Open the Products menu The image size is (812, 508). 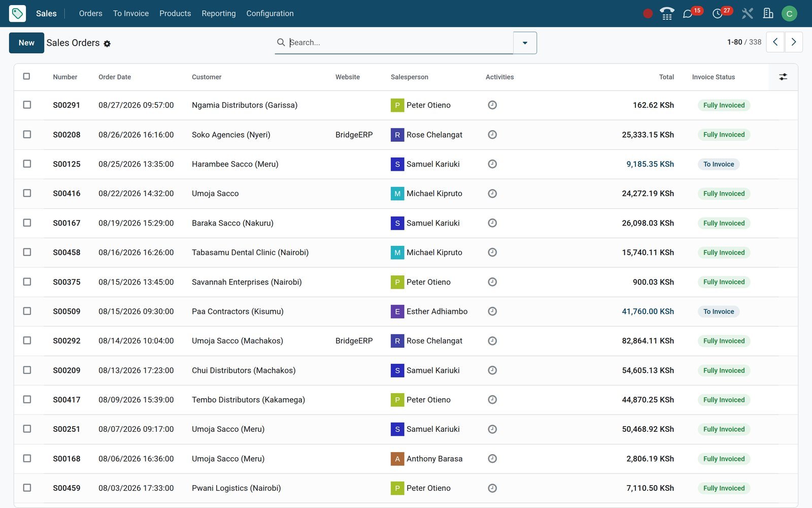[x=175, y=13]
